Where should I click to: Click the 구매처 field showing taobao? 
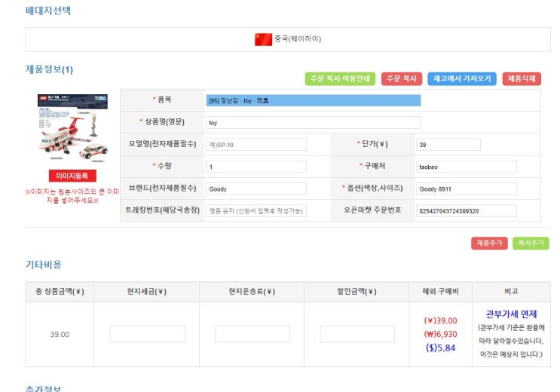pyautogui.click(x=466, y=167)
